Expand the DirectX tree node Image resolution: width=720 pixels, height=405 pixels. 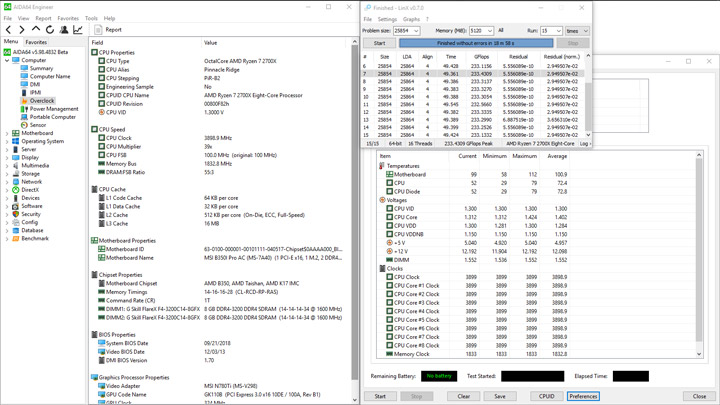click(7, 190)
